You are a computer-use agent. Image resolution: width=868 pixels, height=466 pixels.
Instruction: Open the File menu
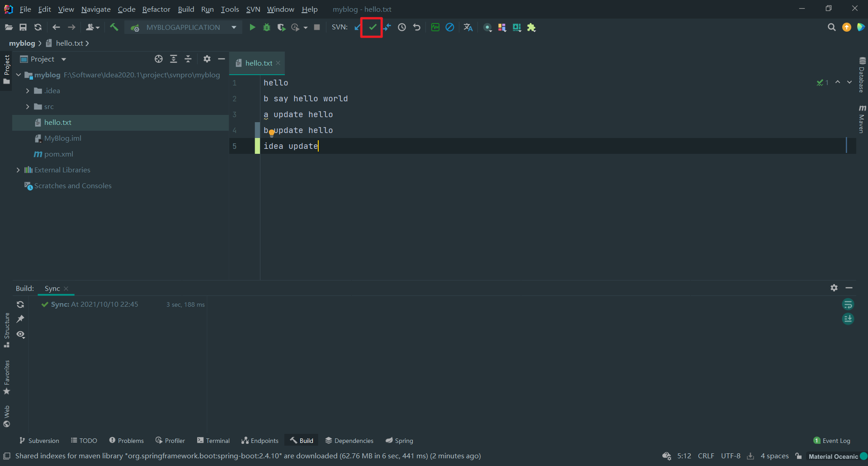[25, 9]
